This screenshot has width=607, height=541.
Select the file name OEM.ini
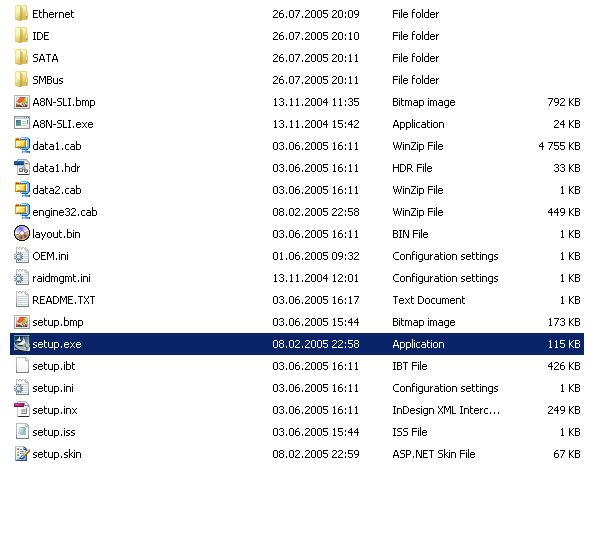point(50,256)
